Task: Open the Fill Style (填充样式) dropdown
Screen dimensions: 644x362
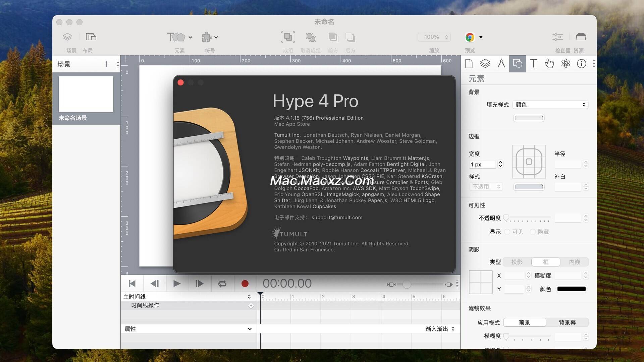Action: pyautogui.click(x=550, y=105)
